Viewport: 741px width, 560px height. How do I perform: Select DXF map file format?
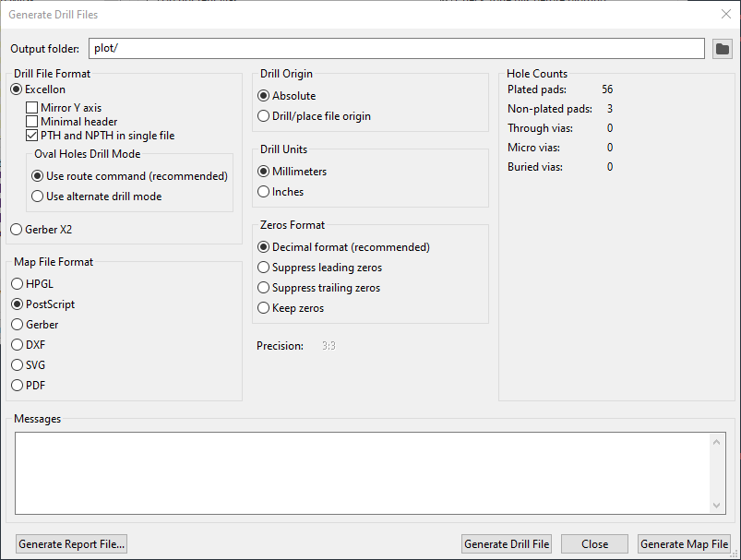click(17, 345)
